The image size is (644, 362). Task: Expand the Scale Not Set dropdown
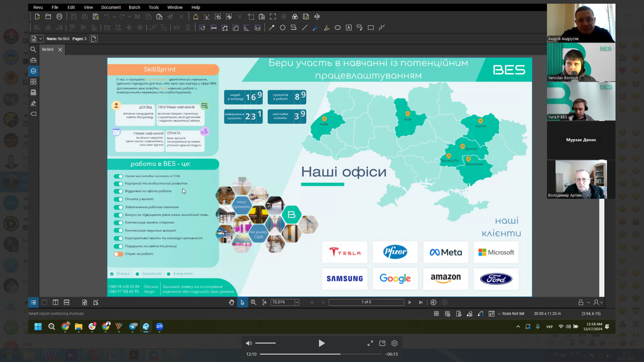(499, 314)
